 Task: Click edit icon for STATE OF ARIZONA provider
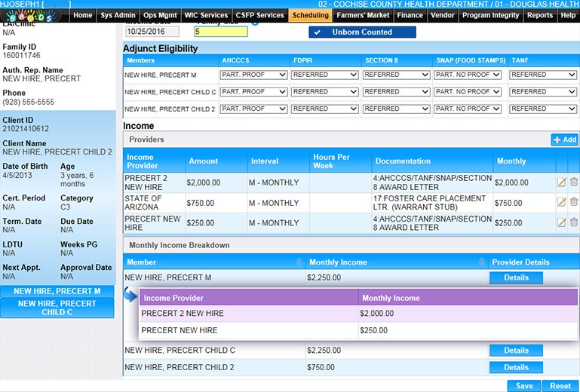[561, 203]
